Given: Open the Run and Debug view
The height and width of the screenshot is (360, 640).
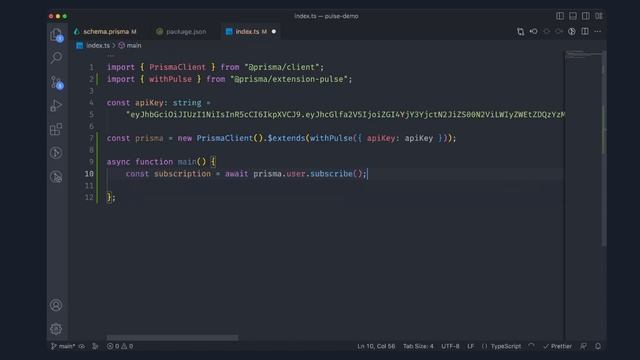Looking at the screenshot, I should (x=56, y=106).
